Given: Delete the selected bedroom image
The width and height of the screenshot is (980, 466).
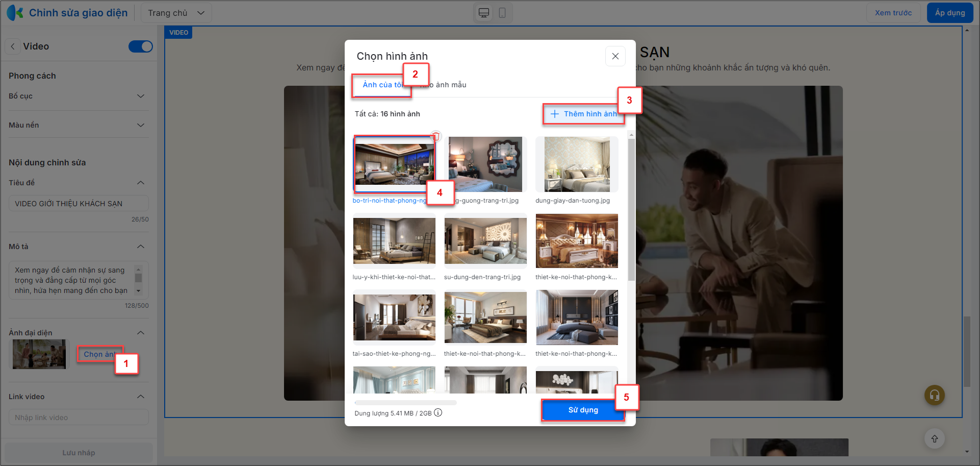Looking at the screenshot, I should pyautogui.click(x=436, y=136).
